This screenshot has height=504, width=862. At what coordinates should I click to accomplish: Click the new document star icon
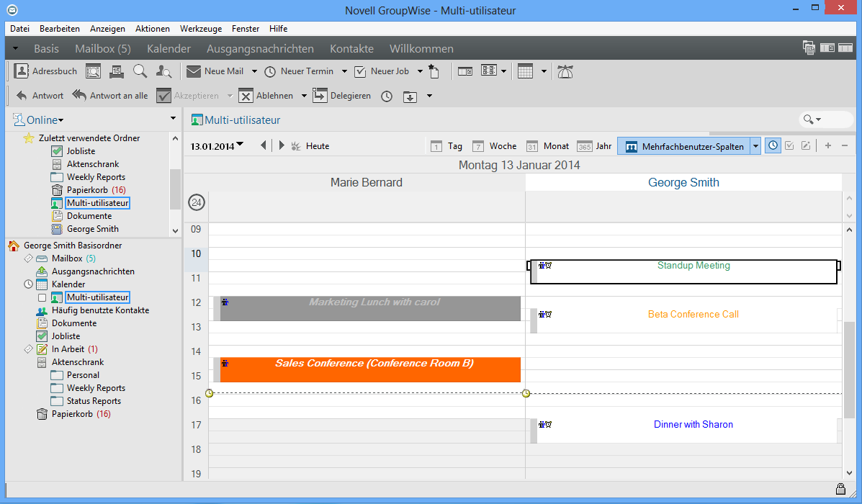(434, 71)
